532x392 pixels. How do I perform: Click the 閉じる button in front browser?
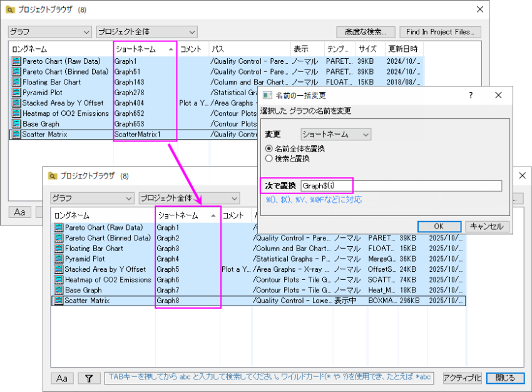505,378
